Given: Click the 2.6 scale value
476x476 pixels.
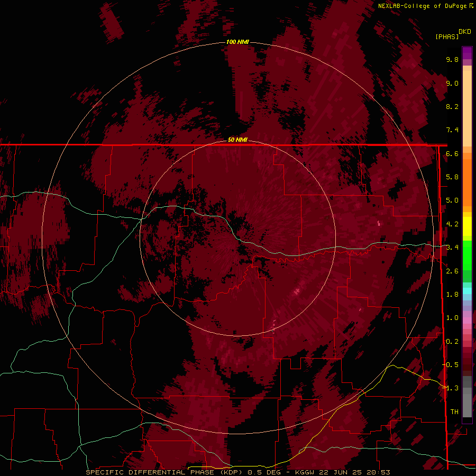Looking at the screenshot, I should 452,271.
